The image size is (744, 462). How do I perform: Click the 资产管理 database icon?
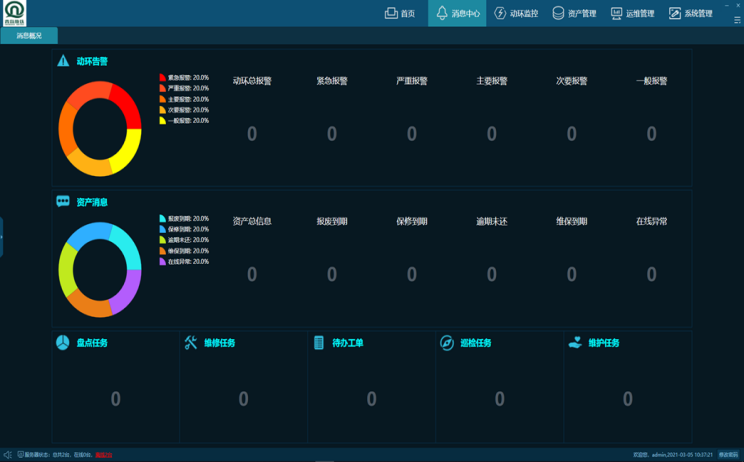pyautogui.click(x=558, y=13)
